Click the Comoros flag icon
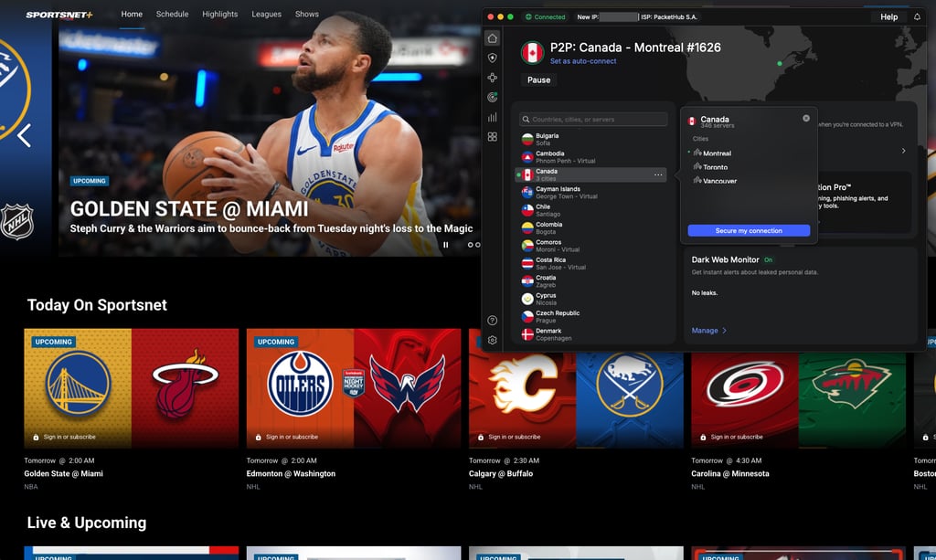This screenshot has width=936, height=560. [x=527, y=246]
